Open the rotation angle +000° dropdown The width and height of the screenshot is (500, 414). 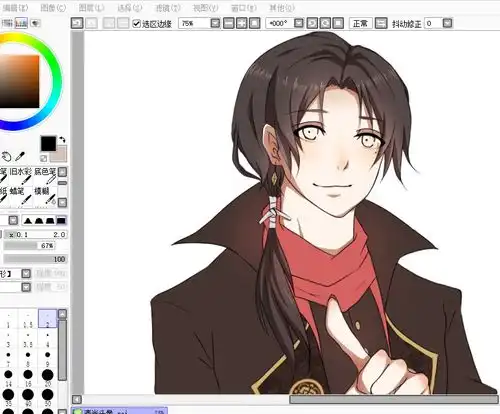pos(299,23)
